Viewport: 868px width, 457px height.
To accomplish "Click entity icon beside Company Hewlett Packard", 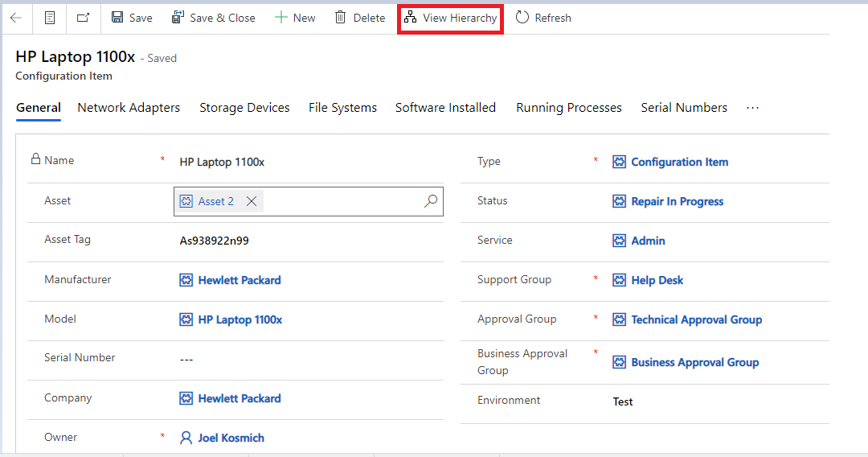I will click(x=186, y=399).
